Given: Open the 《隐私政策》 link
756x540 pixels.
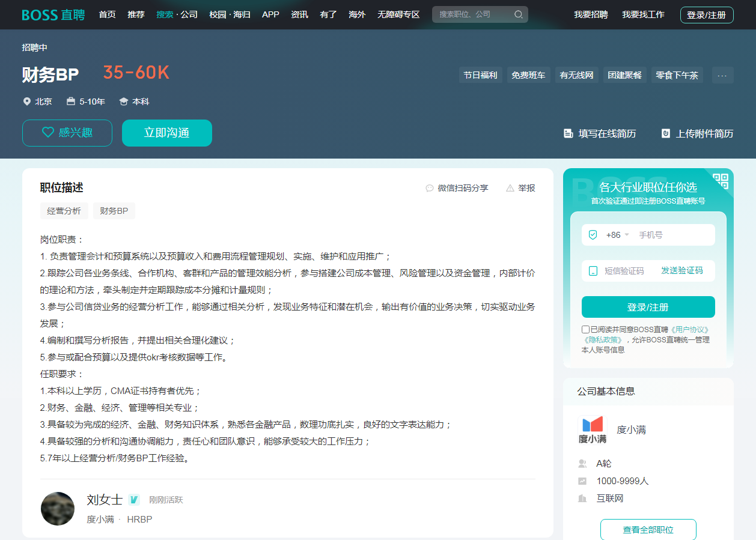Looking at the screenshot, I should pos(602,339).
